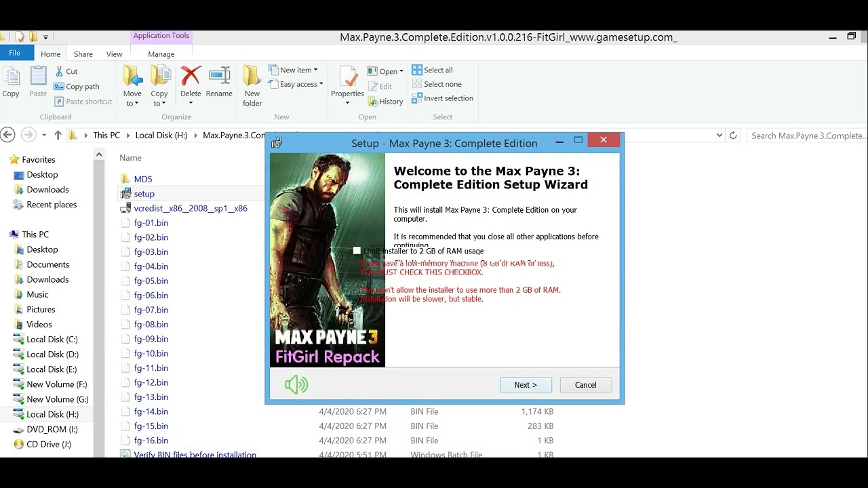Select Desktop under Favorites
Viewport: 868px width, 488px height.
[42, 175]
